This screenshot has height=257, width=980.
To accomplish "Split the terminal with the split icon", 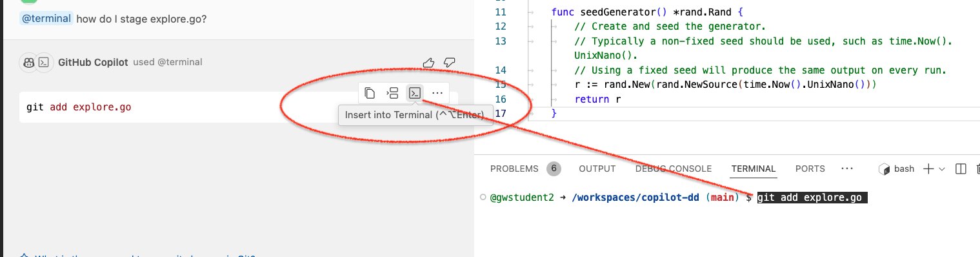I will [x=961, y=169].
